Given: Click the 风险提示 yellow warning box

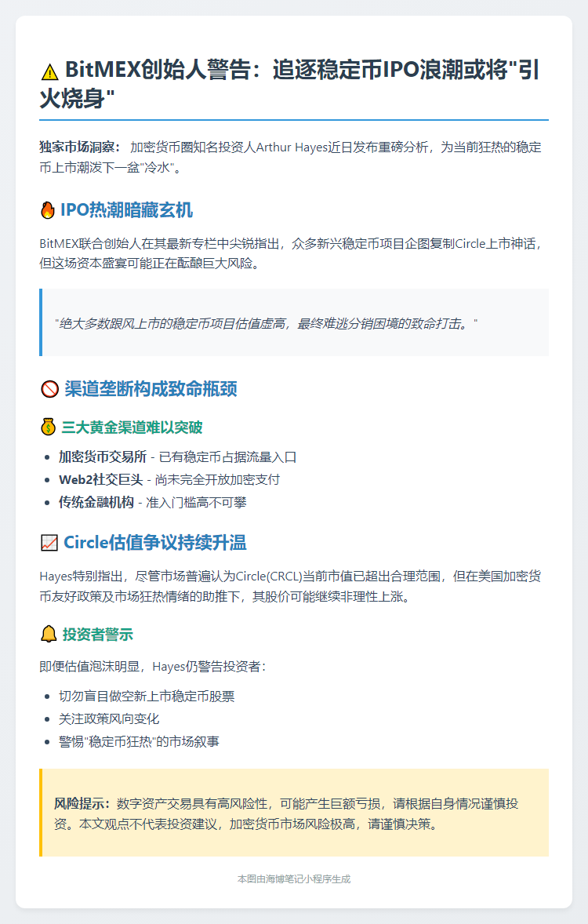Looking at the screenshot, I should click(294, 813).
